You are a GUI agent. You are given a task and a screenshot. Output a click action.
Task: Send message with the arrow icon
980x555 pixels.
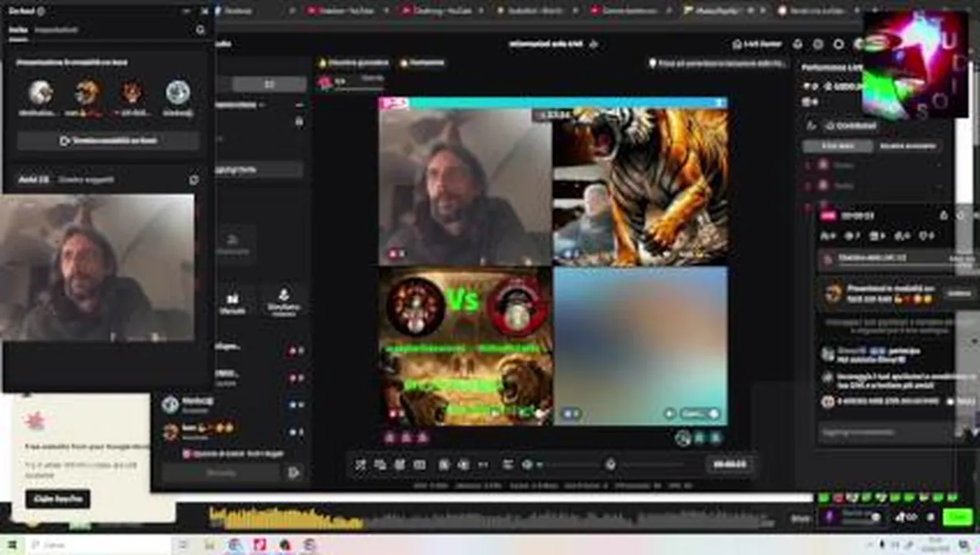[294, 473]
